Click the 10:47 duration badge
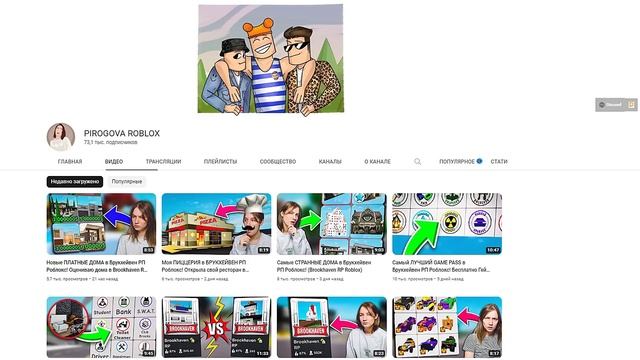640x360 pixels. 493,250
